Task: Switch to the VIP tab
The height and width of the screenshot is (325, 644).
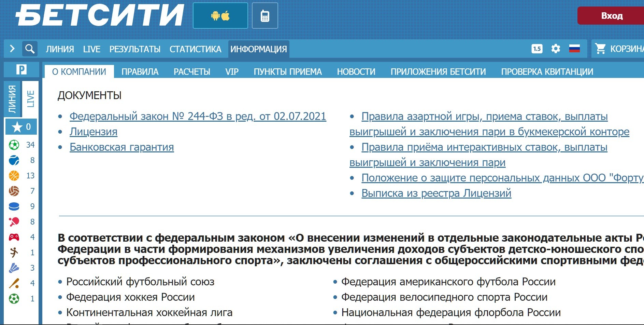Action: tap(232, 72)
